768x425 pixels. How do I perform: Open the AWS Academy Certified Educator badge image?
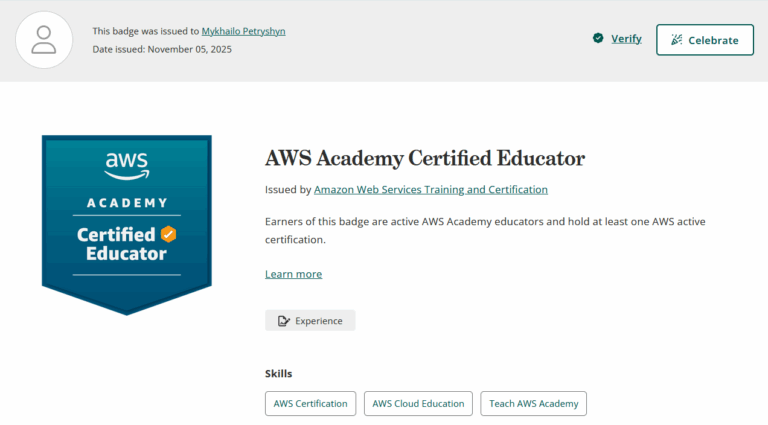[x=127, y=225]
